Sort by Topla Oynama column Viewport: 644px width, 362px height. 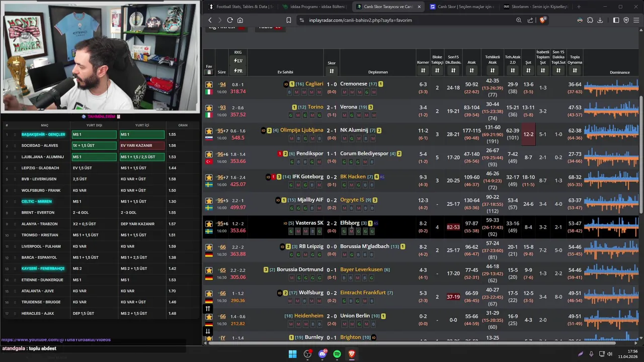575,70
